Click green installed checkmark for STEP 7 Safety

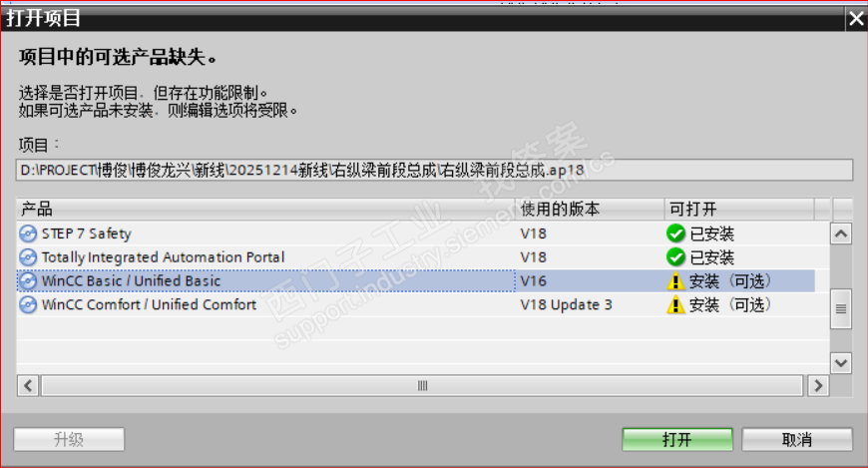tap(675, 234)
